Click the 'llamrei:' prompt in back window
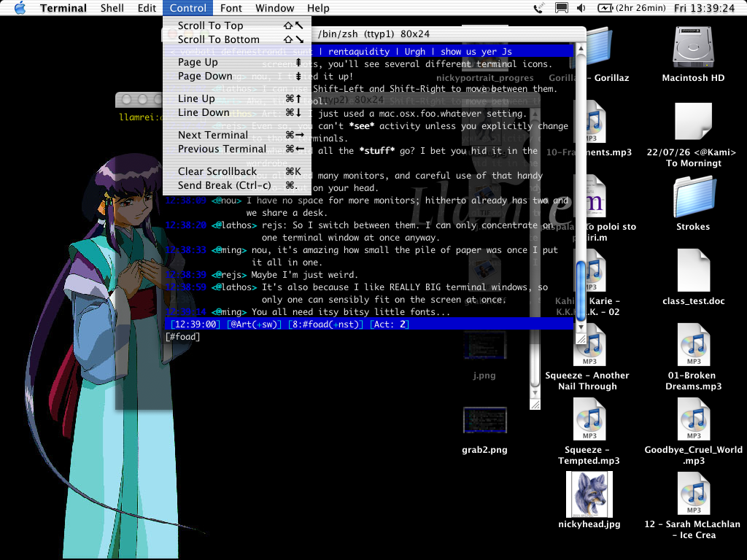This screenshot has height=560, width=747. (141, 117)
